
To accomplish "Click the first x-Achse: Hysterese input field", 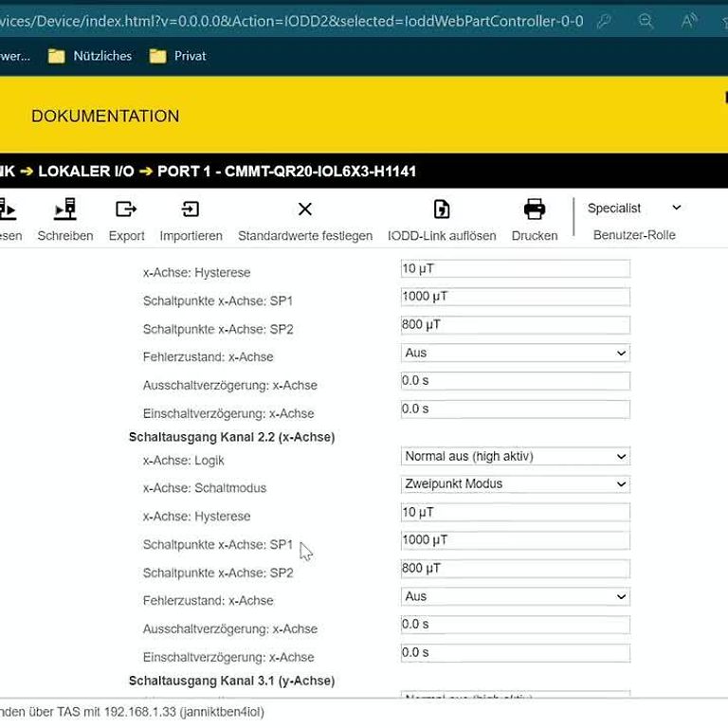I will click(515, 269).
